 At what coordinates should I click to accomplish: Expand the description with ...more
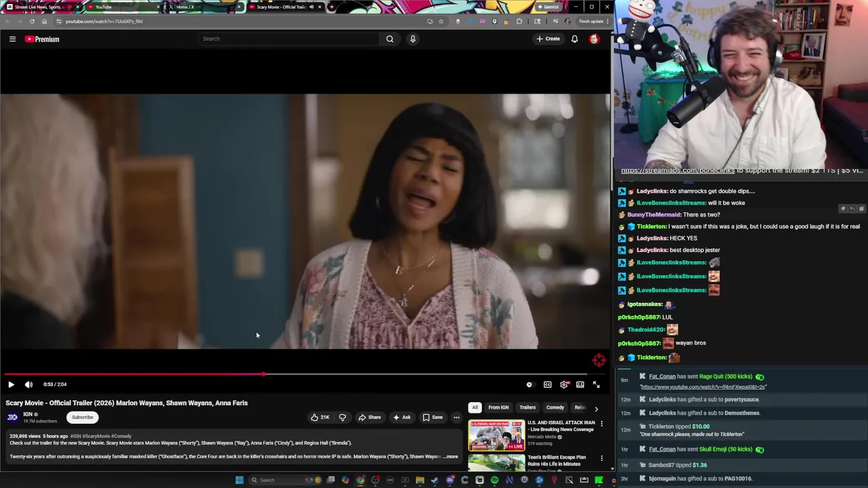[x=451, y=457]
